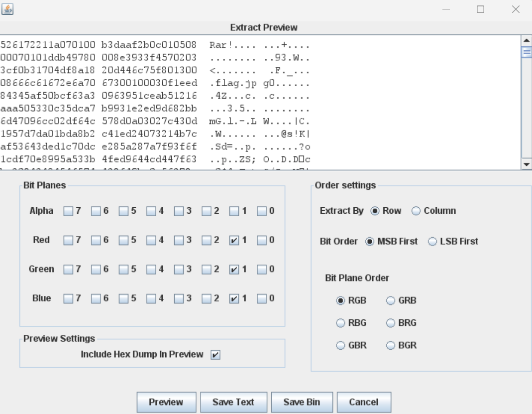Select RGB bit plane order
This screenshot has width=532, height=414.
tap(340, 300)
